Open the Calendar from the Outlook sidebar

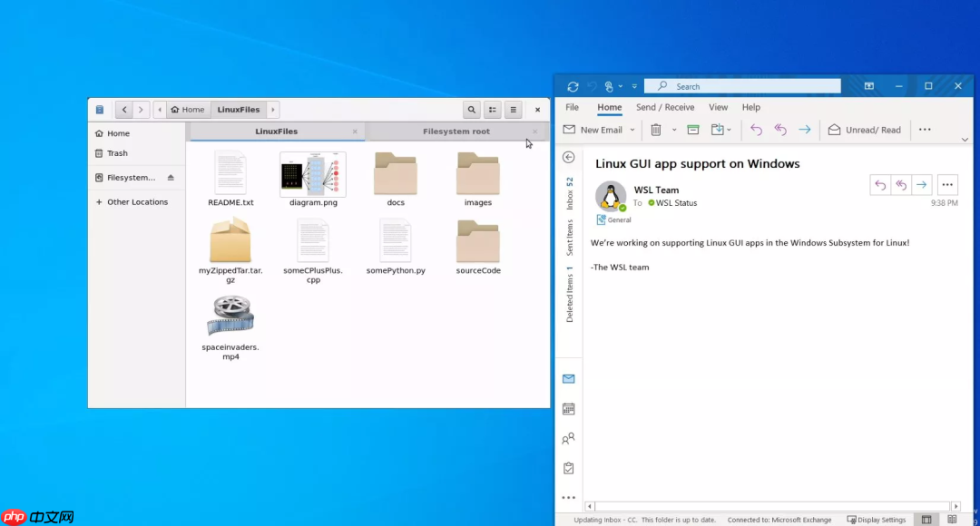point(569,409)
